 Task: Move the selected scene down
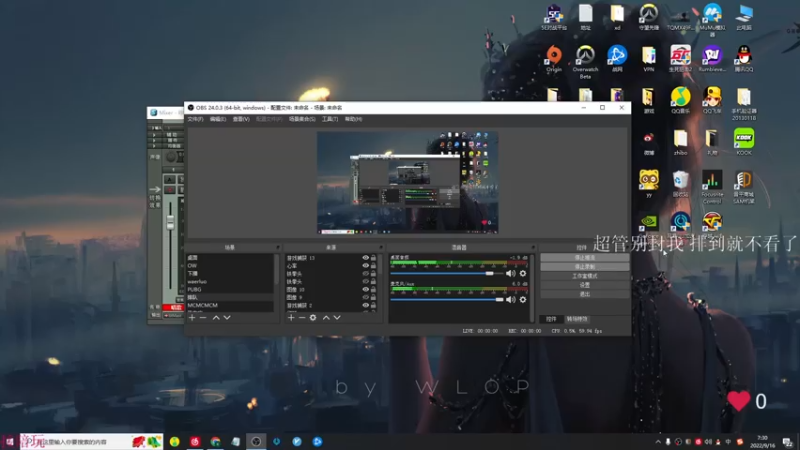coord(227,317)
